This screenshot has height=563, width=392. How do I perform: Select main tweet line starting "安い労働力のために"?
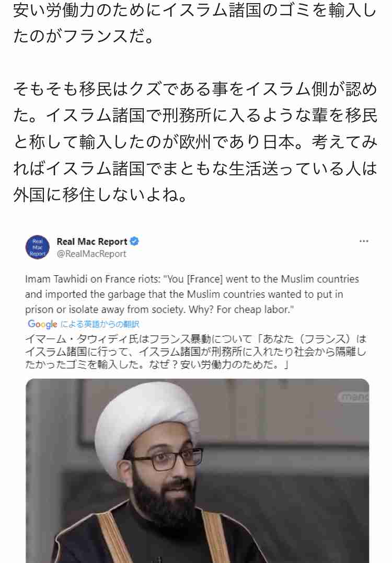point(195,10)
